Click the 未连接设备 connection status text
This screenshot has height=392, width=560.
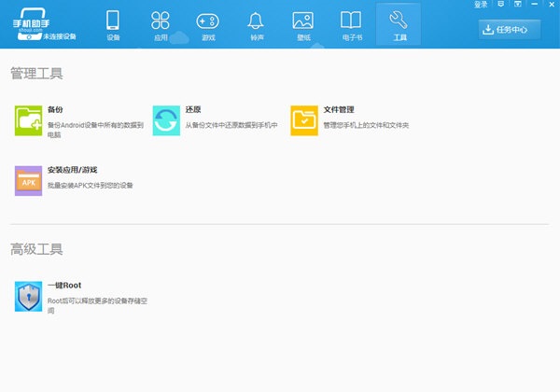[60, 37]
